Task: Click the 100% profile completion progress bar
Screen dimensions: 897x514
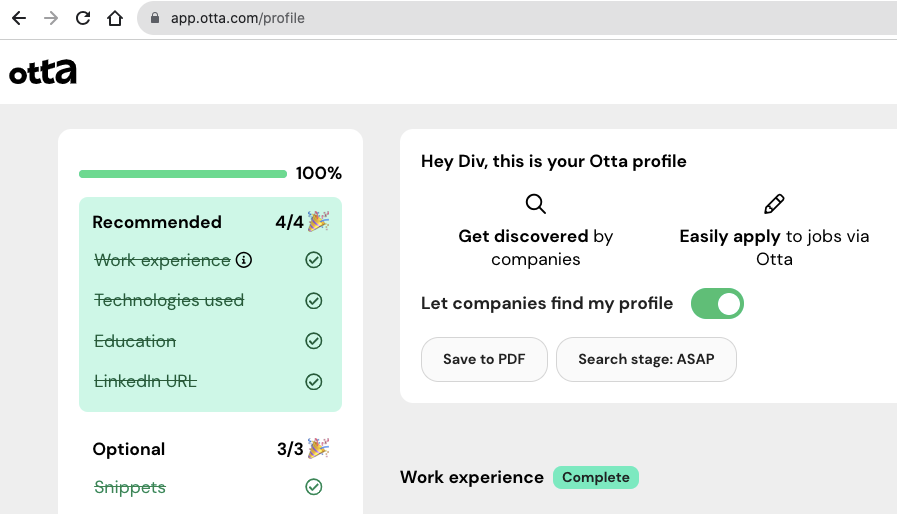Action: tap(183, 174)
